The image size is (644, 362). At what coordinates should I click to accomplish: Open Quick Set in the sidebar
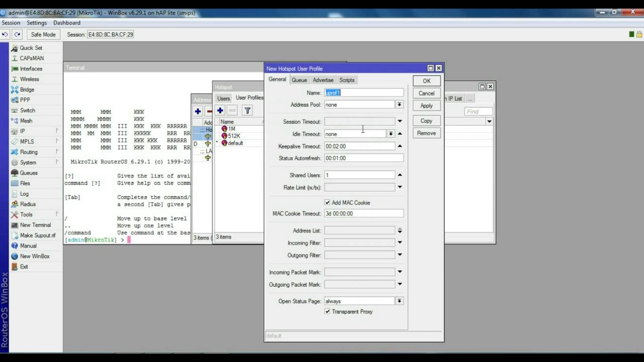point(31,48)
